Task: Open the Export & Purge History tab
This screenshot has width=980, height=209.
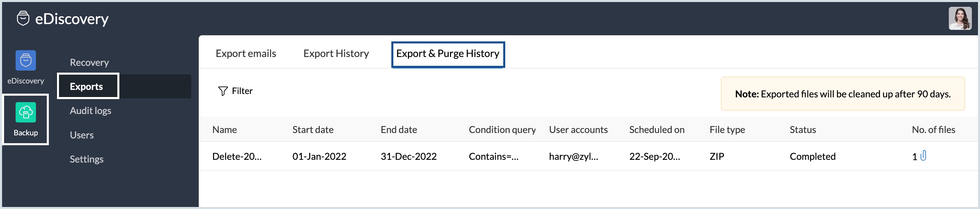Action: (x=448, y=54)
